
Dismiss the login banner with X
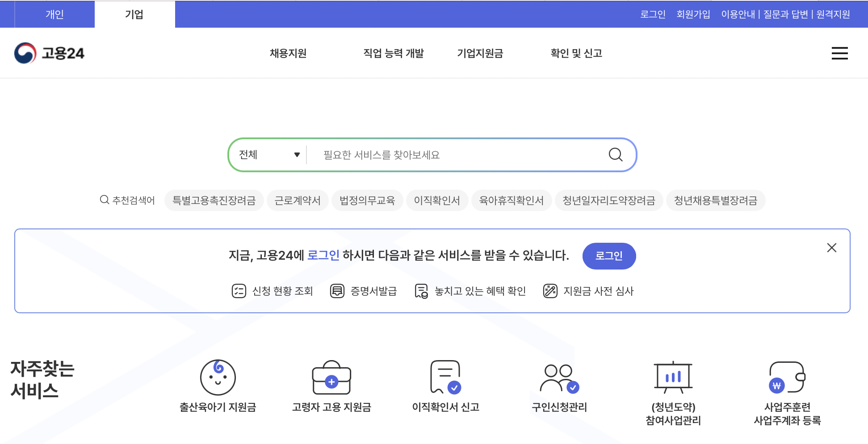(x=831, y=248)
